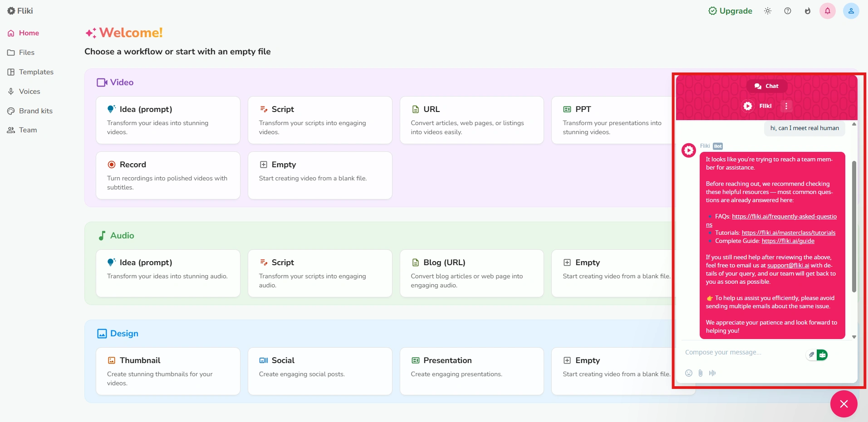Open the help question mark icon
The height and width of the screenshot is (422, 868).
788,11
